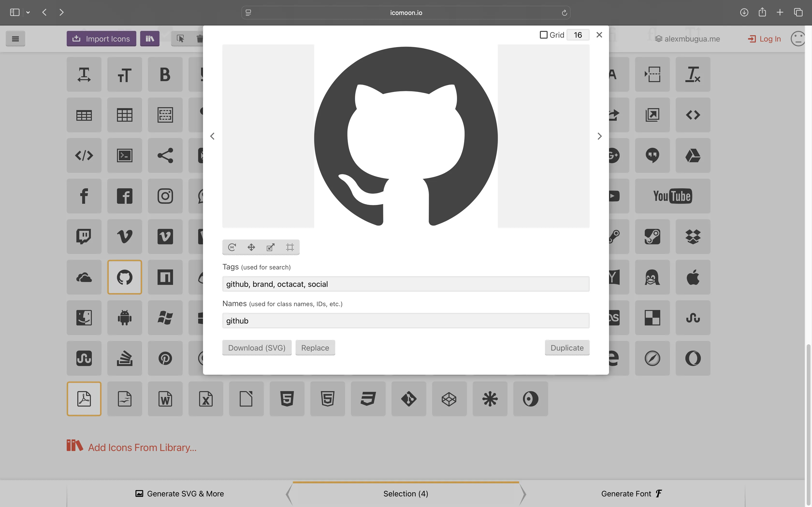
Task: Switch to the Generate Font tab
Action: pyautogui.click(x=631, y=493)
